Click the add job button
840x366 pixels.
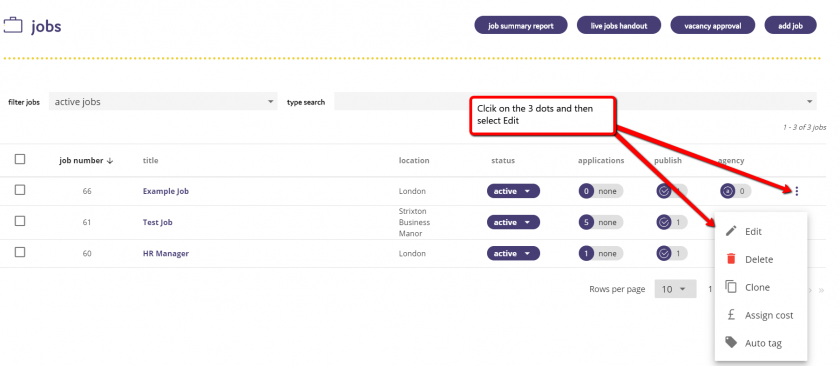click(x=790, y=25)
